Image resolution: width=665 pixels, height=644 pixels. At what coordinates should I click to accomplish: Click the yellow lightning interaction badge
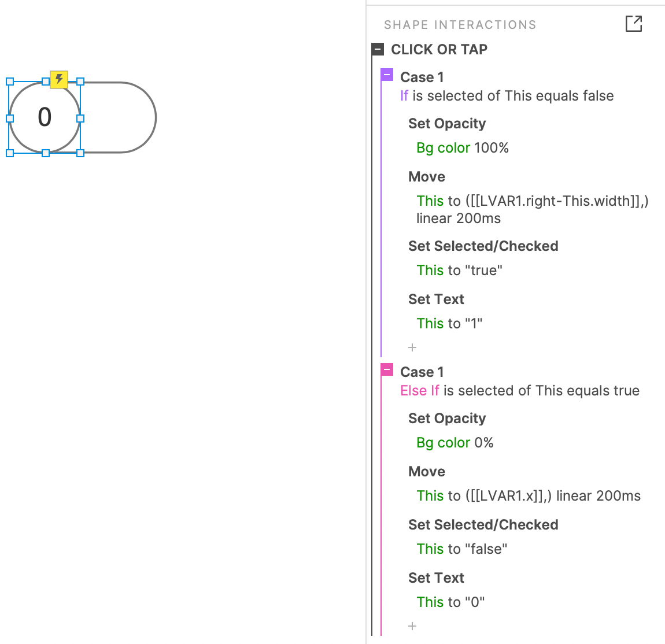point(59,79)
